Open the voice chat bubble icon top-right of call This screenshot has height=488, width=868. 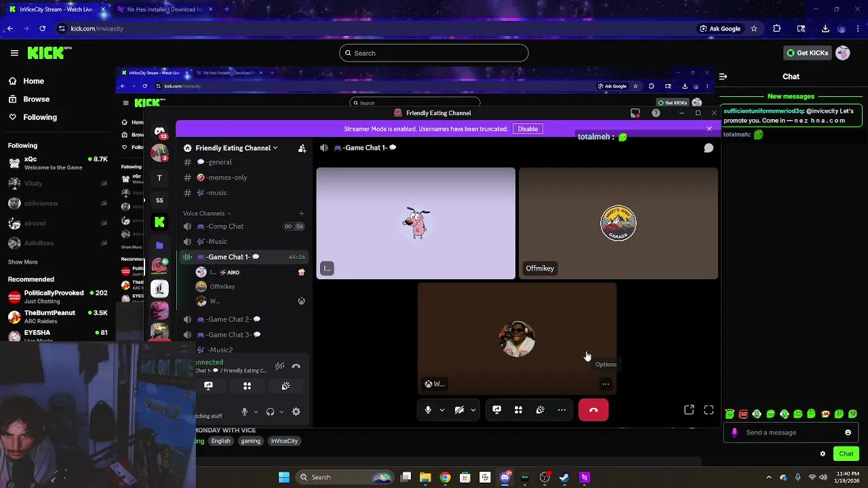coord(709,148)
